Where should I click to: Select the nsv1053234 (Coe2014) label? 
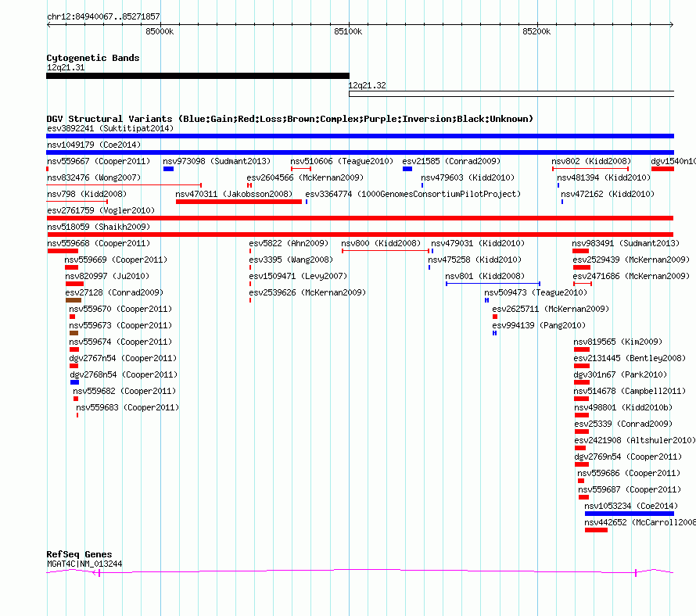(631, 506)
